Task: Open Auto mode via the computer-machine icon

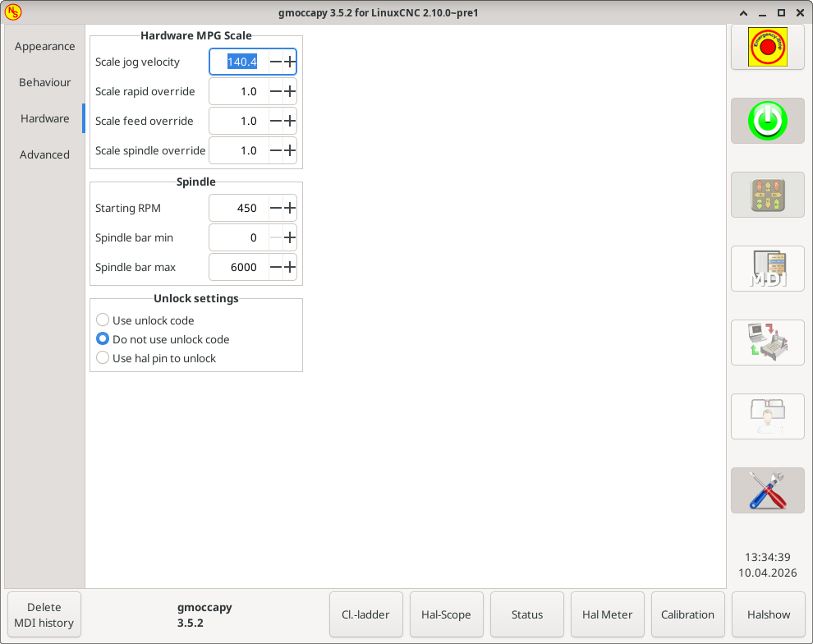Action: click(767, 343)
